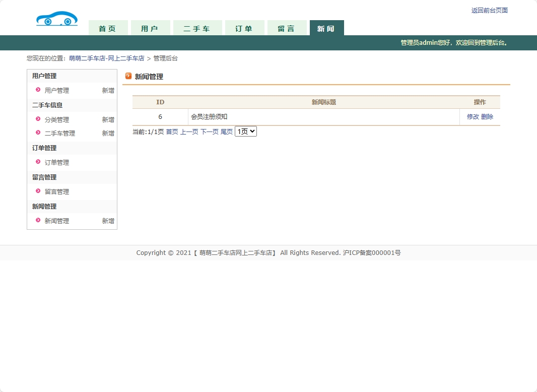Image resolution: width=537 pixels, height=392 pixels.
Task: Go to the 首页 navigation tab
Action: point(107,29)
